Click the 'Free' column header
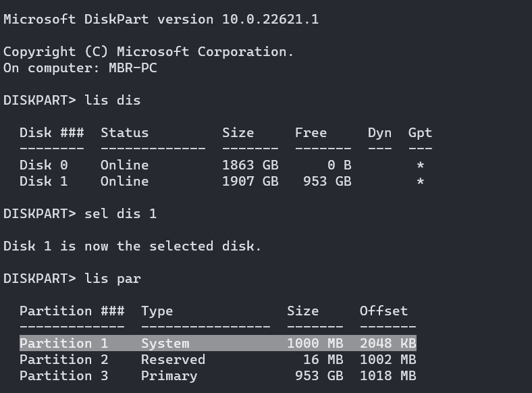Screen dimensions: 532x393 [311, 133]
